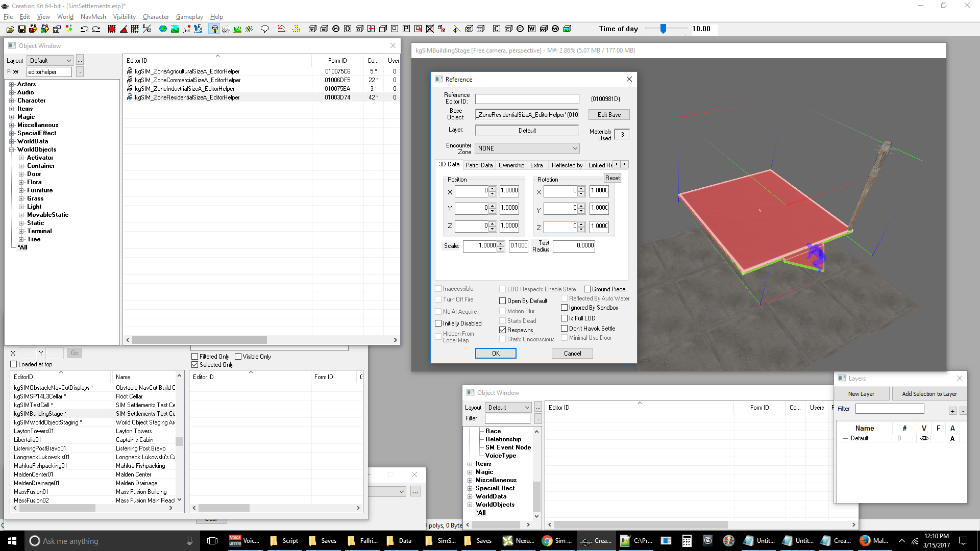Check the Open By Default checkbox
The width and height of the screenshot is (980, 551).
pos(503,301)
